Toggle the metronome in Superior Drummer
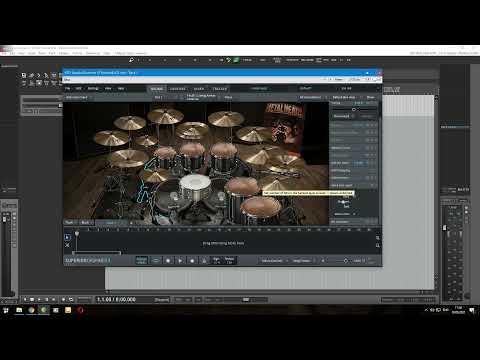The height and width of the screenshot is (360, 480). pyautogui.click(x=204, y=261)
